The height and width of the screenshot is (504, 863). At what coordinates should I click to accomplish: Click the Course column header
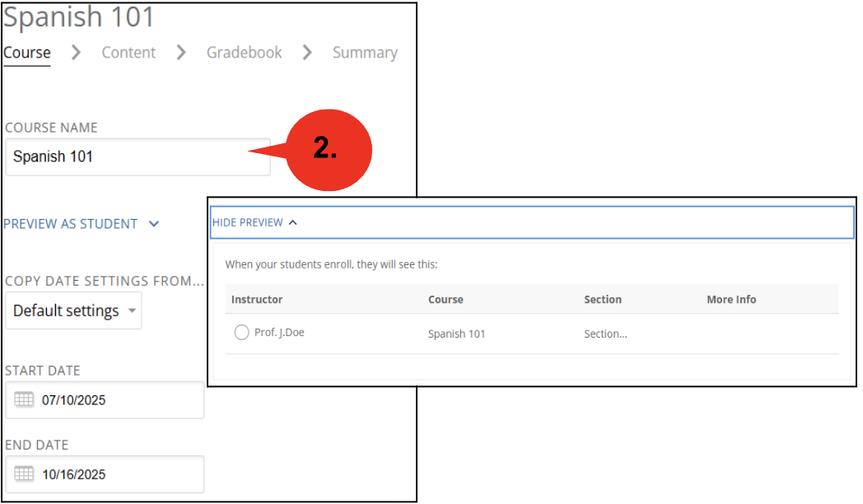tap(445, 299)
